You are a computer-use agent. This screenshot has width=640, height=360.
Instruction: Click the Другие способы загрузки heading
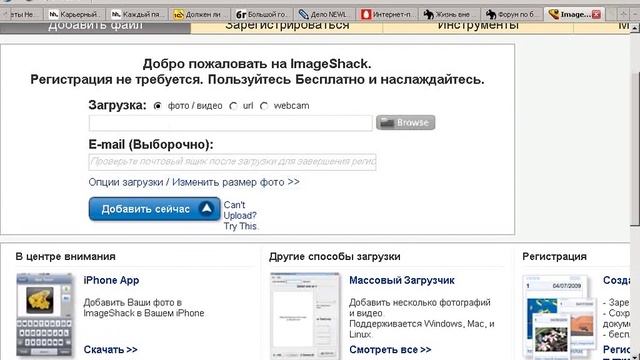tap(335, 256)
